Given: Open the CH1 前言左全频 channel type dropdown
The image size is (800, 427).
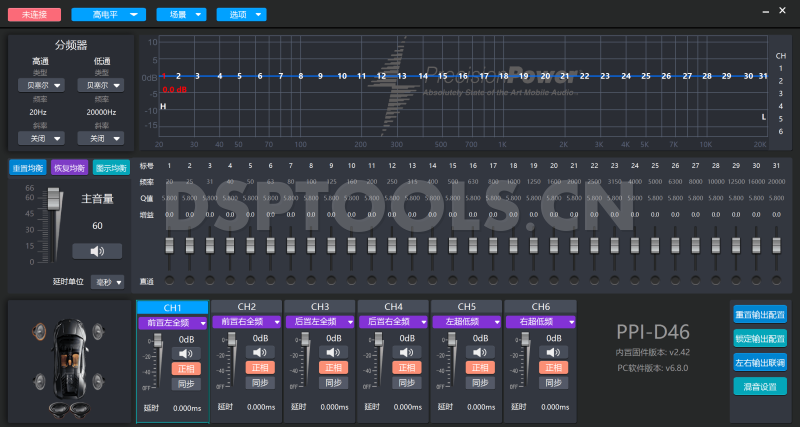Looking at the screenshot, I should click(172, 322).
